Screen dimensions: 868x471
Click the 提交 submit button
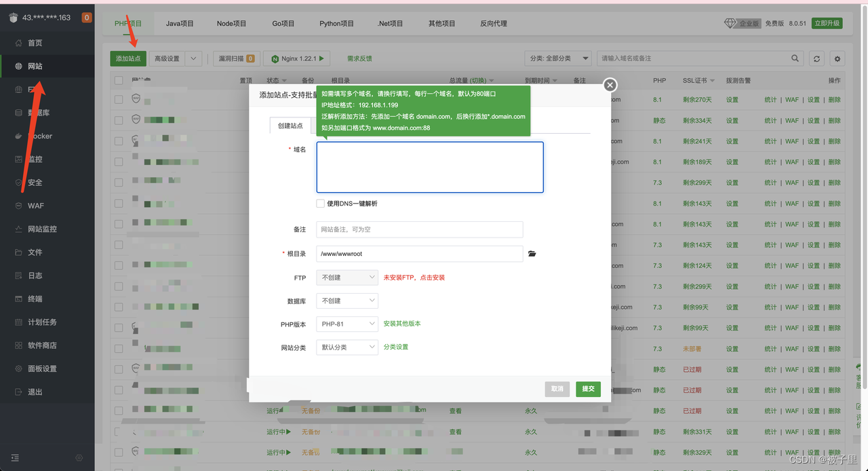(x=588, y=389)
